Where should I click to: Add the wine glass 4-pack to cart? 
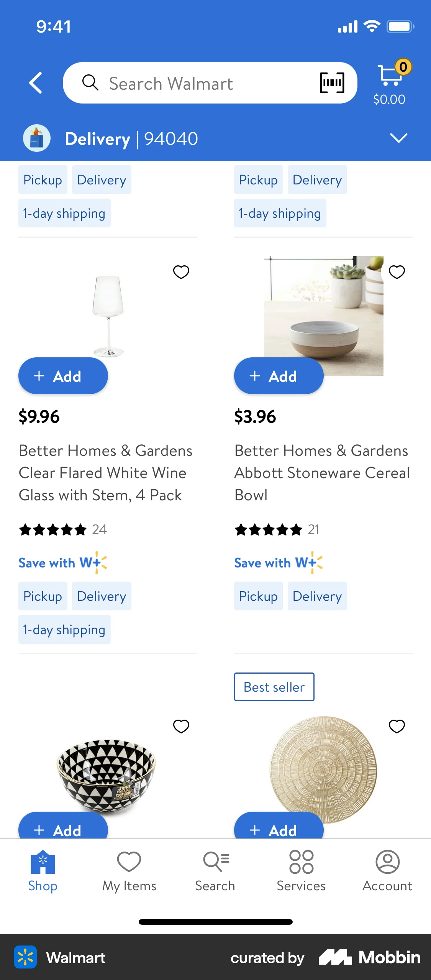click(x=63, y=376)
